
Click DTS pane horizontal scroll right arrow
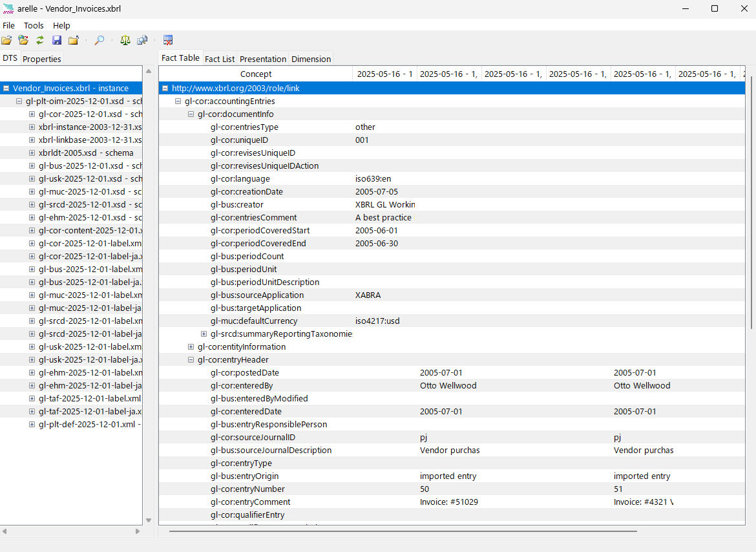click(138, 531)
